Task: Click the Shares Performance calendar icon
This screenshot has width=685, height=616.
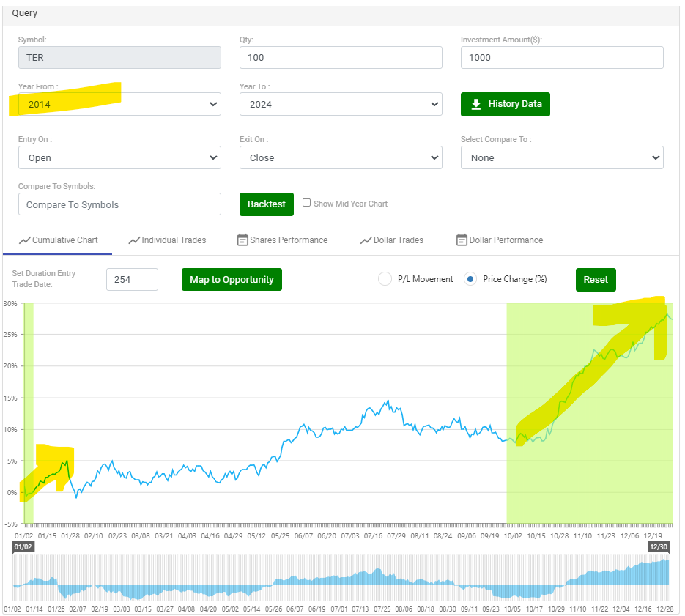Action: coord(242,240)
